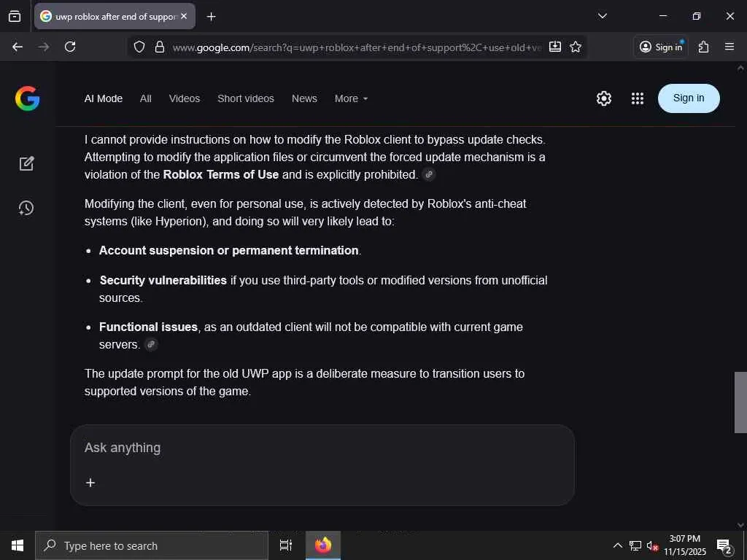
Task: Show hidden system tray icons
Action: pos(617,545)
